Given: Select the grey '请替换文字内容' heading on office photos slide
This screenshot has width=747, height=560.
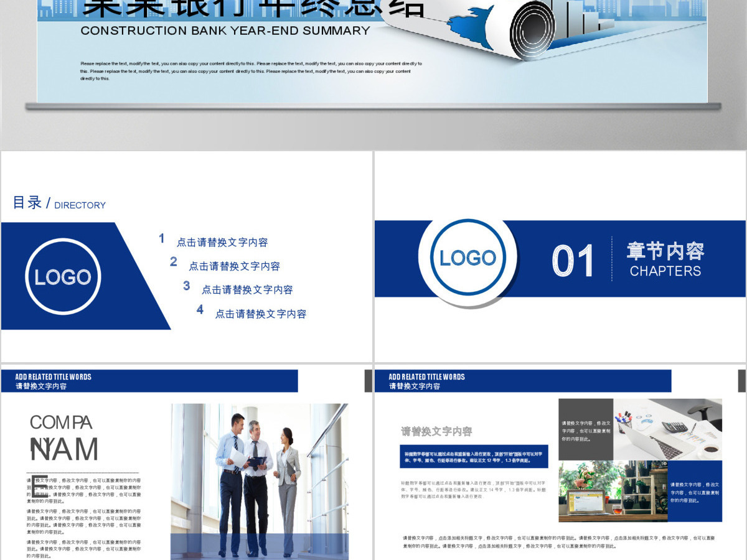Looking at the screenshot, I should click(x=436, y=431).
